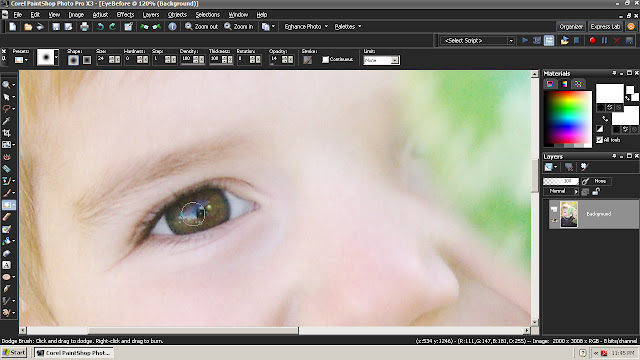Open the Limit dropdown in tool options
The width and height of the screenshot is (640, 360).
(381, 60)
